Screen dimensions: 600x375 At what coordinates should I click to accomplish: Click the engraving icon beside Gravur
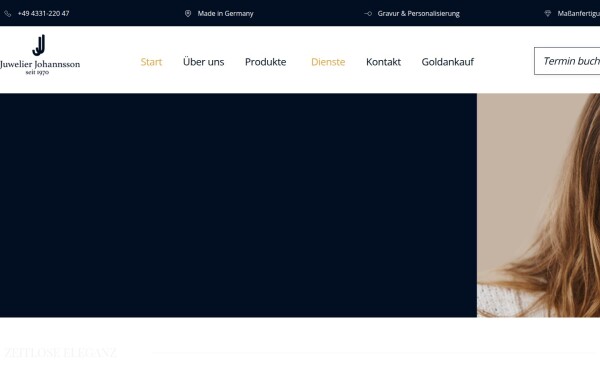(368, 13)
